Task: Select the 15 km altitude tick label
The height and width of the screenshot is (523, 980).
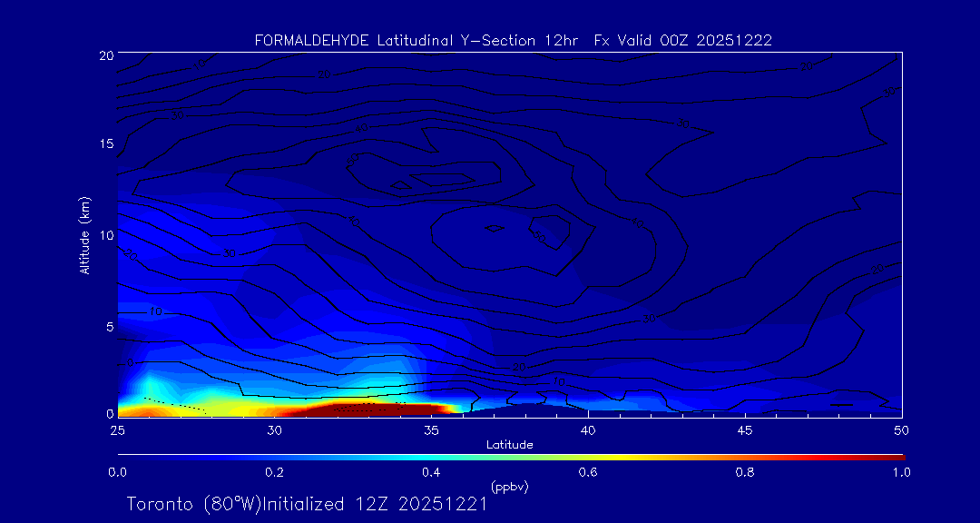Action: pos(105,144)
